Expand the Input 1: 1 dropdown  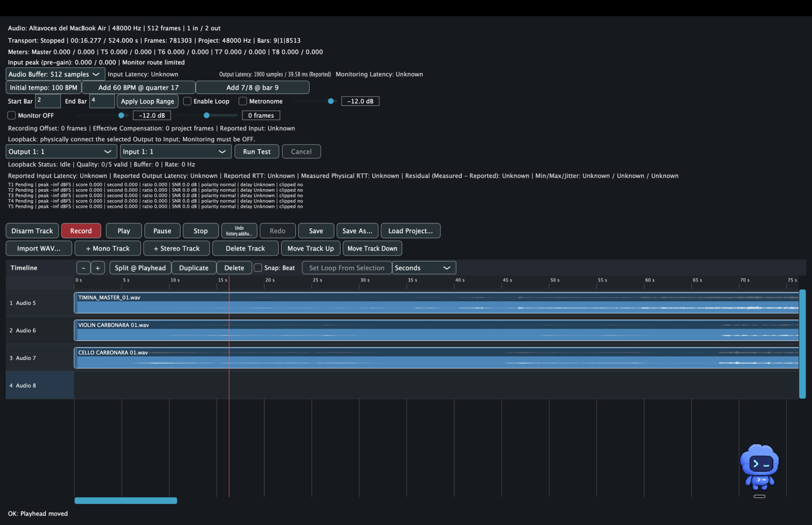pyautogui.click(x=176, y=151)
